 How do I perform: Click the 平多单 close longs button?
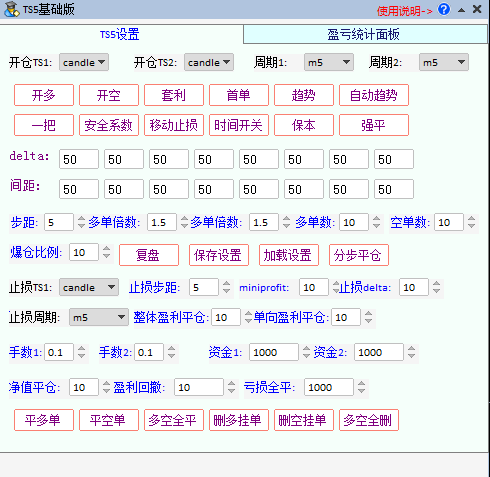click(x=44, y=420)
